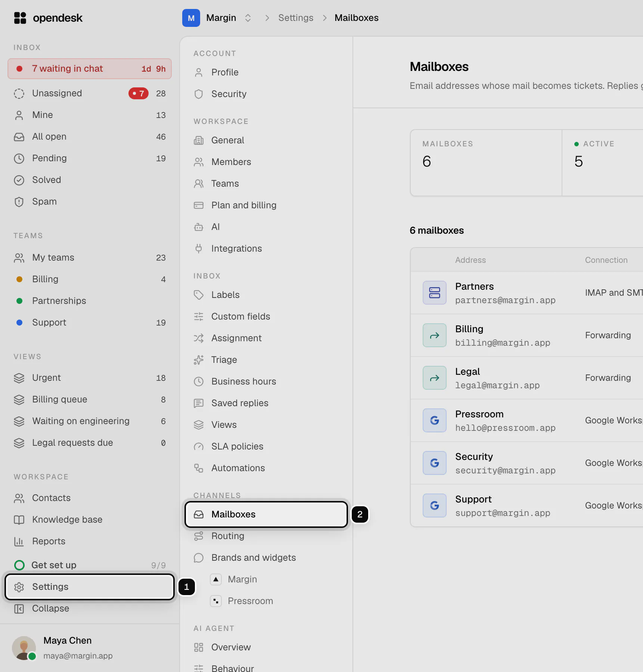Open Routing under Channels
643x672 pixels.
click(x=266, y=536)
